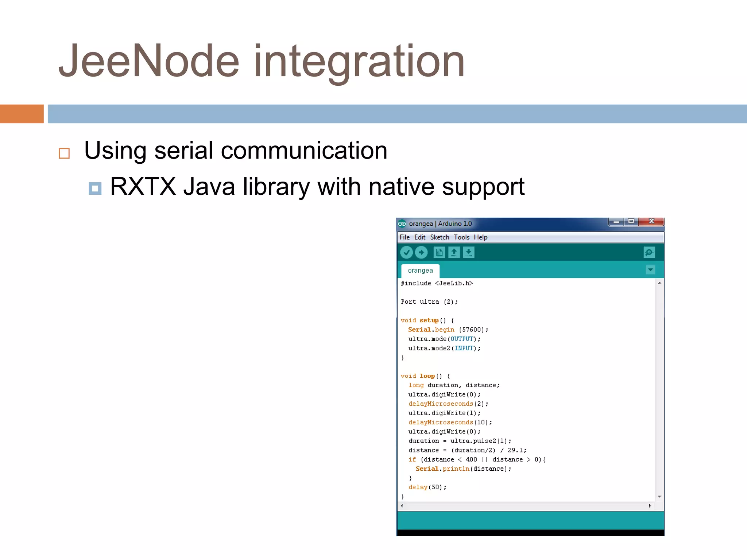
Task: Maximize the Arduino window
Action: pos(631,222)
